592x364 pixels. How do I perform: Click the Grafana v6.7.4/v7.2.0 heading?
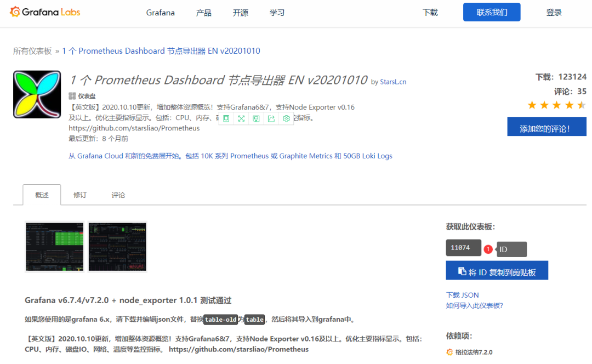[x=128, y=300]
